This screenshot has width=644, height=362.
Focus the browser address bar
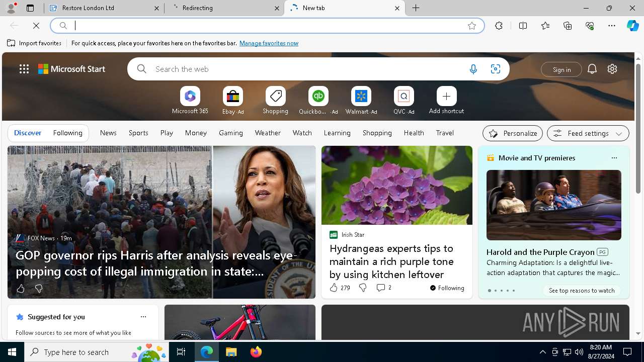click(267, 26)
